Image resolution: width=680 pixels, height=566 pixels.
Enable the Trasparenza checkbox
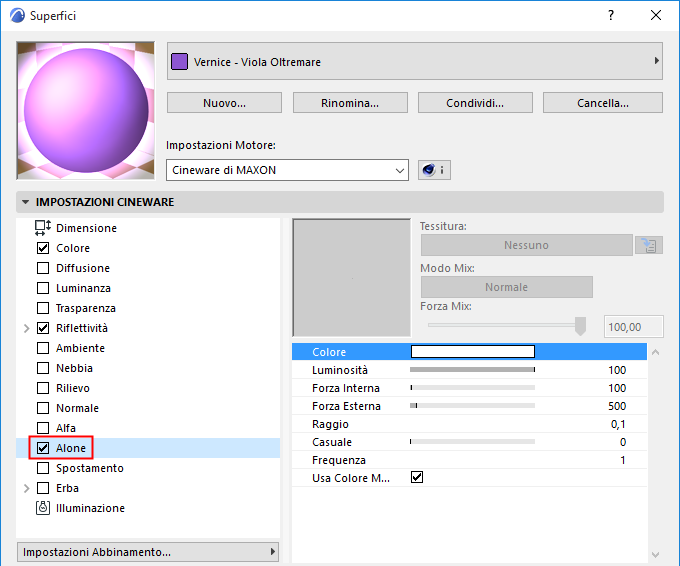pos(43,308)
